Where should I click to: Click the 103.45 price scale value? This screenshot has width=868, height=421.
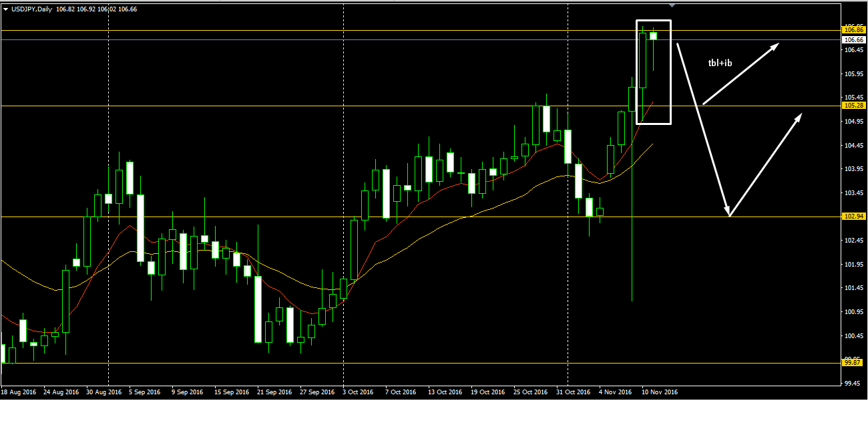pos(854,193)
